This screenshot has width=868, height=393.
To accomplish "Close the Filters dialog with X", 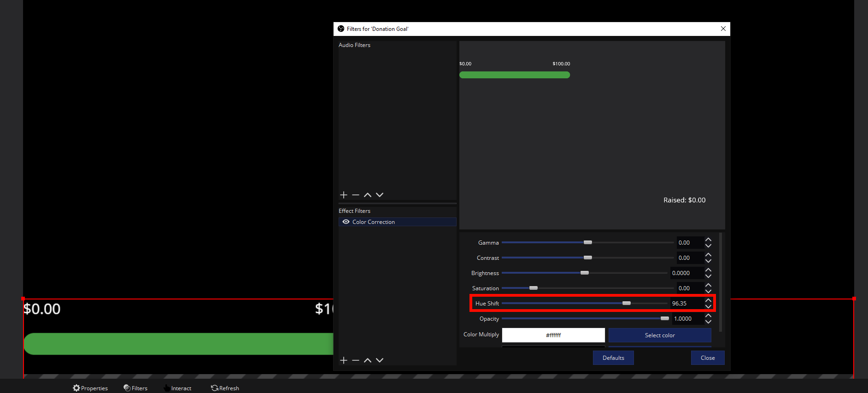I will pyautogui.click(x=723, y=29).
